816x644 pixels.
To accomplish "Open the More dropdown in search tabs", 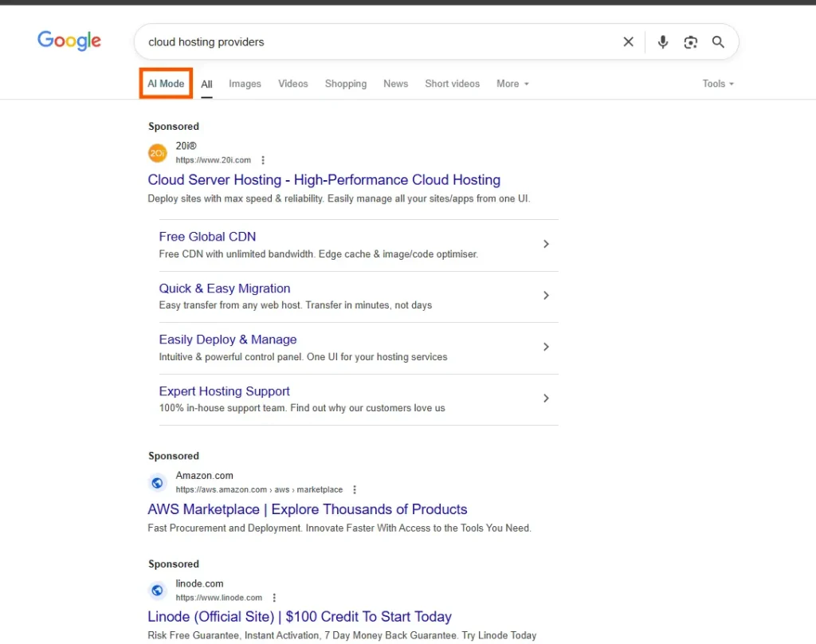I will (x=512, y=84).
